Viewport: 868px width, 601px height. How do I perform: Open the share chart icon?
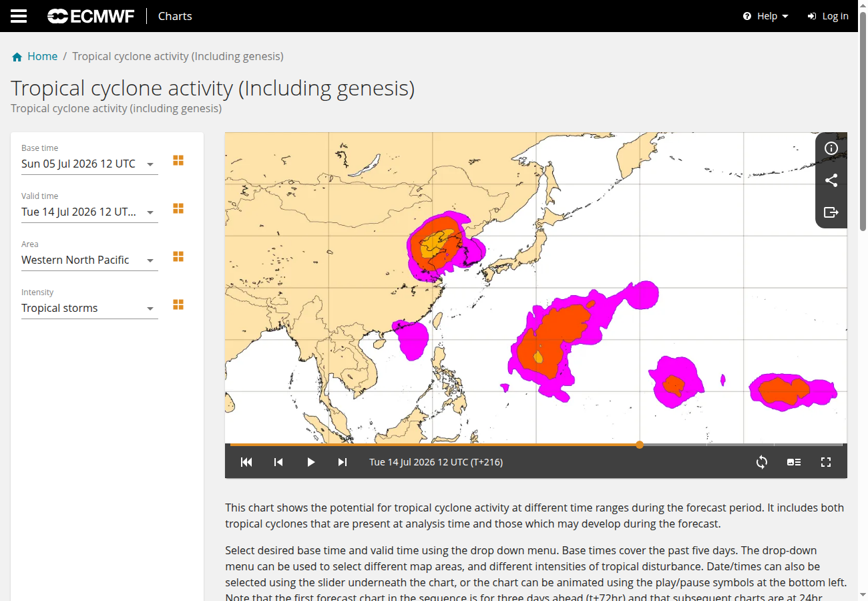coord(831,180)
